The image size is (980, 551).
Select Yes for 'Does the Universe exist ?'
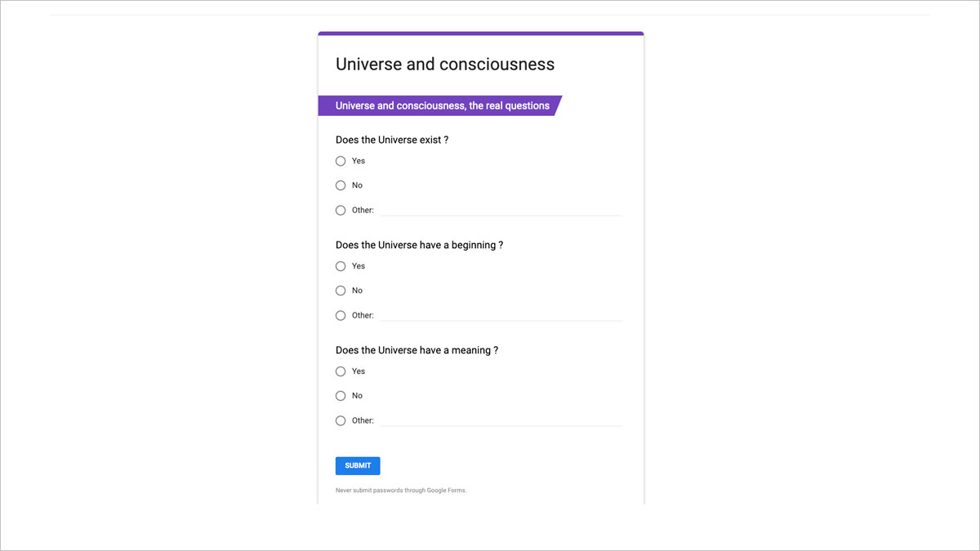tap(341, 161)
